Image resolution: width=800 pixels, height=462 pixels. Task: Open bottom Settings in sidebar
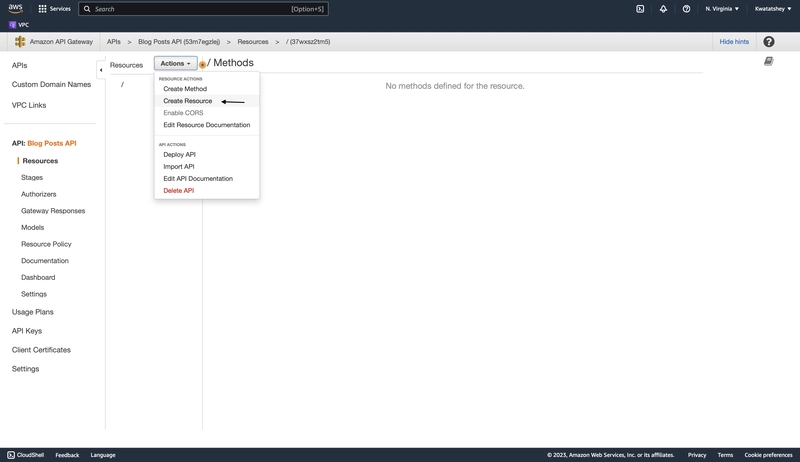[26, 369]
